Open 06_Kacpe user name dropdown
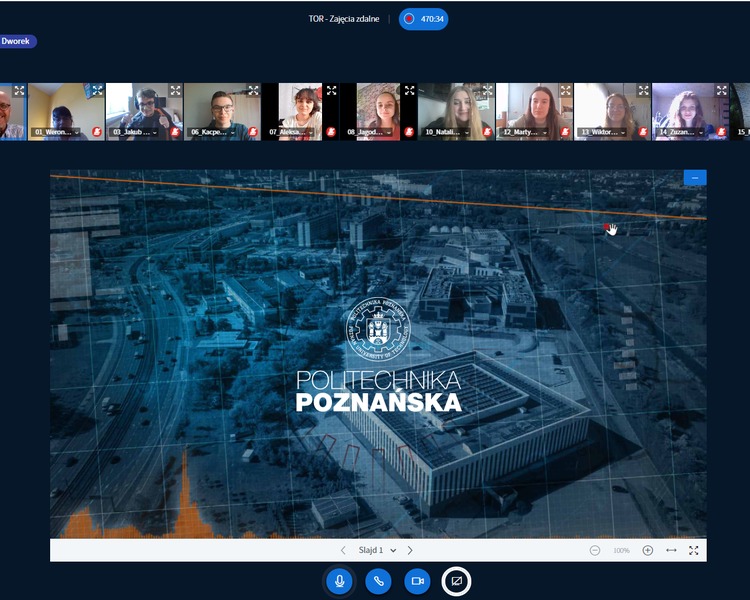The height and width of the screenshot is (600, 750). pyautogui.click(x=212, y=132)
